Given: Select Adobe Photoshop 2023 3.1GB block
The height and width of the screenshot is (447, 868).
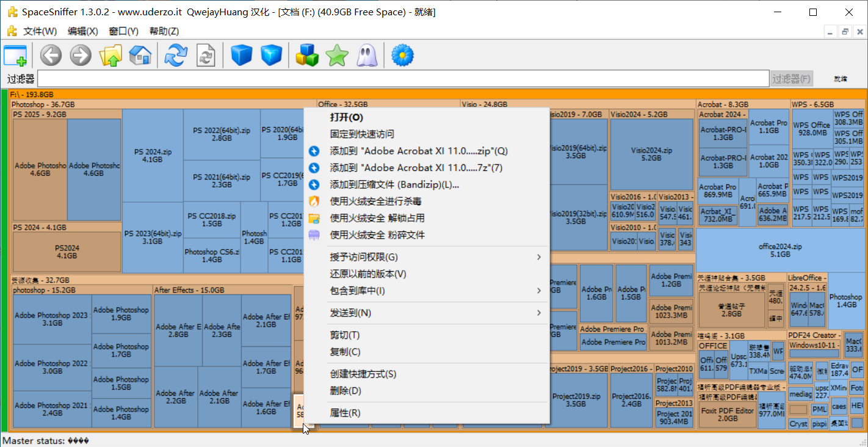Looking at the screenshot, I should coord(52,319).
